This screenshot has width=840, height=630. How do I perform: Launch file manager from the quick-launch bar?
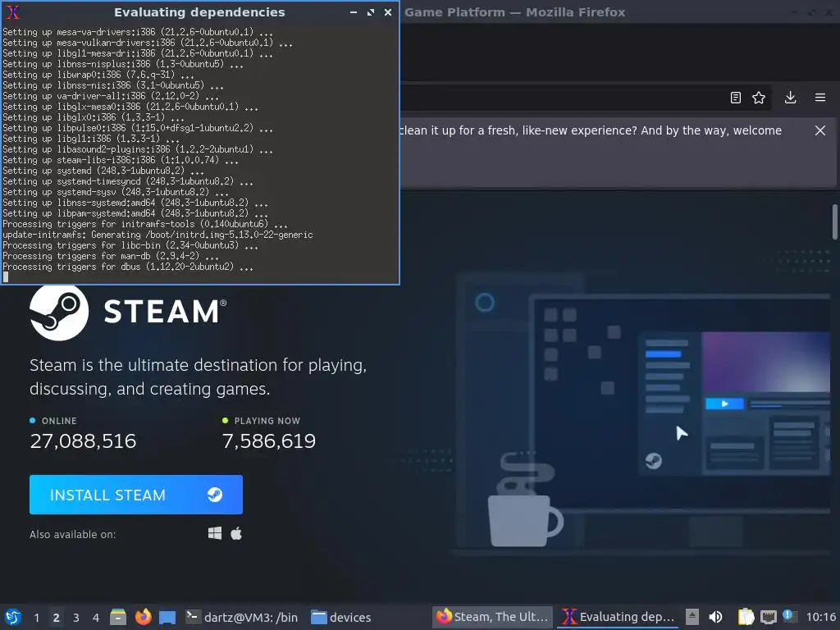pos(118,617)
